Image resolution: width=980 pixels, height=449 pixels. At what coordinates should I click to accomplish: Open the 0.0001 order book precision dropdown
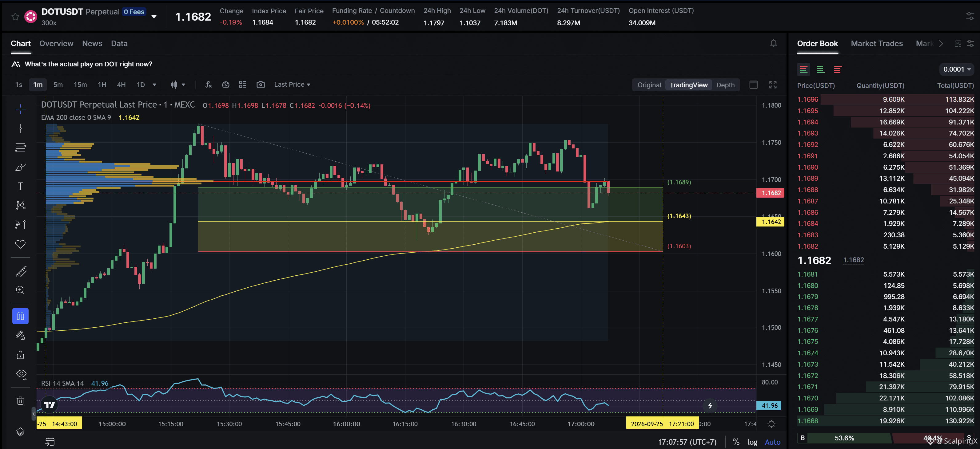[957, 69]
